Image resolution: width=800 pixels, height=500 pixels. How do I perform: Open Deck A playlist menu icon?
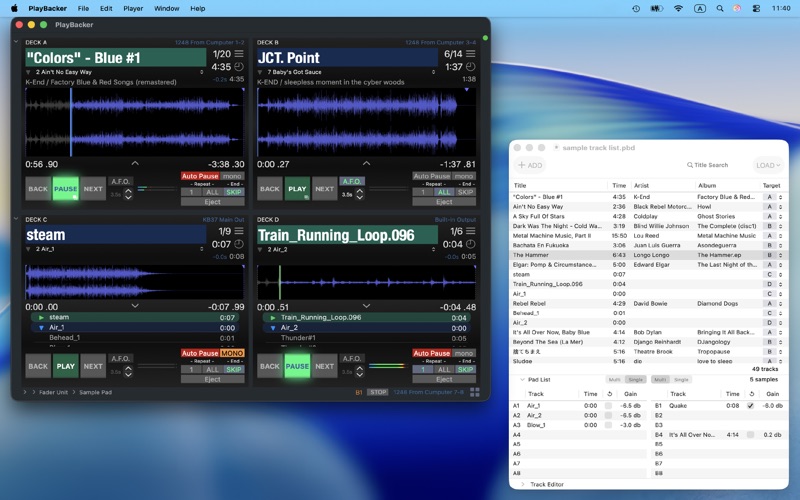coord(239,54)
